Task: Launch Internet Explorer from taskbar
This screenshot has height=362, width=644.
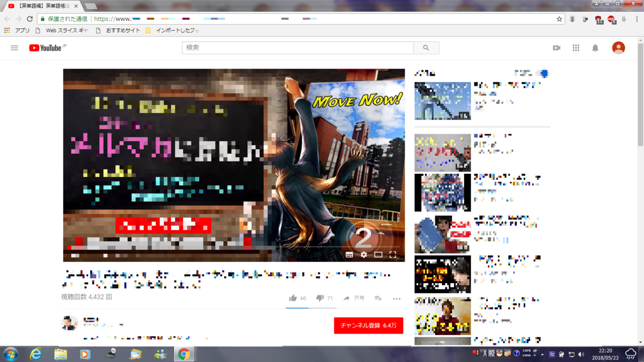Action: click(x=36, y=354)
